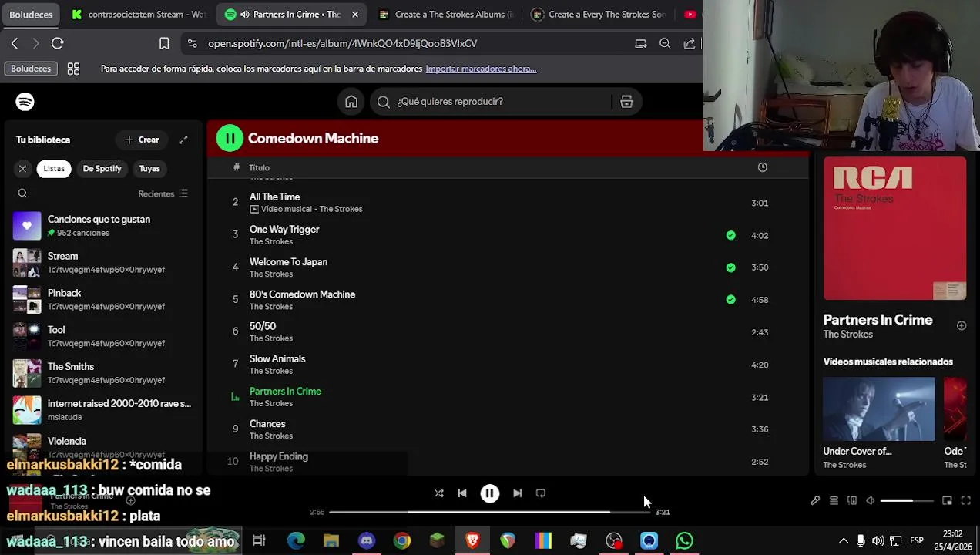The height and width of the screenshot is (555, 980).
Task: Clear the library filter with X
Action: pos(22,169)
